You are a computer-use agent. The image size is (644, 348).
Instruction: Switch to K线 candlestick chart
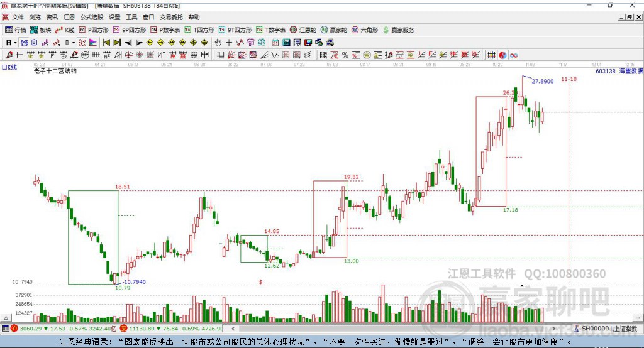[x=65, y=30]
